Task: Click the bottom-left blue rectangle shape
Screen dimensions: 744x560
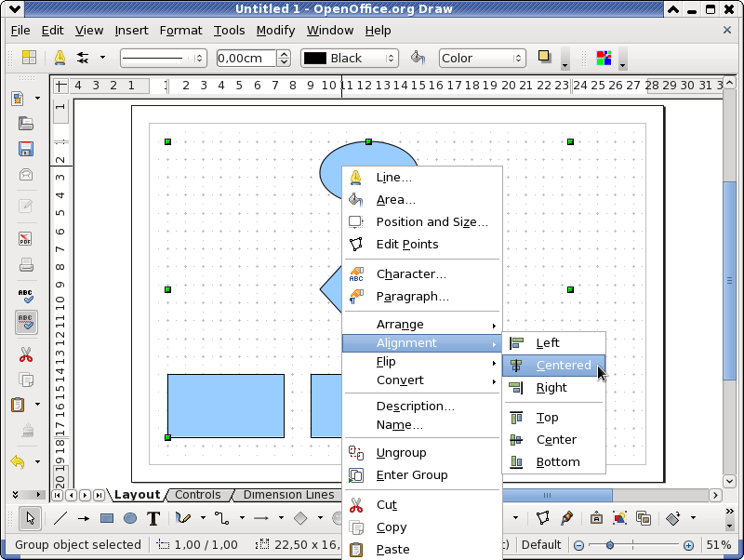Action: (226, 406)
